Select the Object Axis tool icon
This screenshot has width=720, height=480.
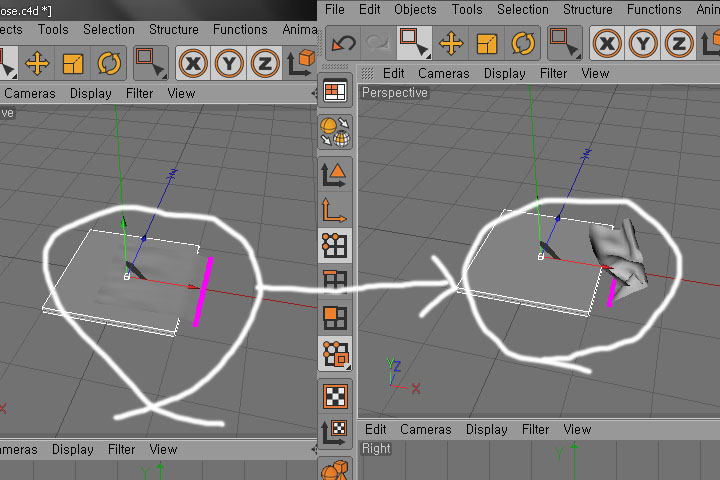point(335,210)
